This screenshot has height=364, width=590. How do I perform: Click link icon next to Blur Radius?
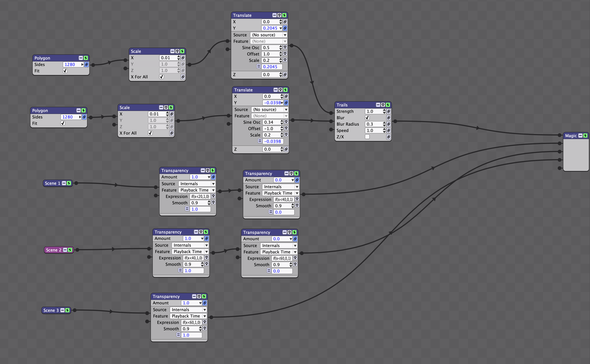(x=388, y=124)
